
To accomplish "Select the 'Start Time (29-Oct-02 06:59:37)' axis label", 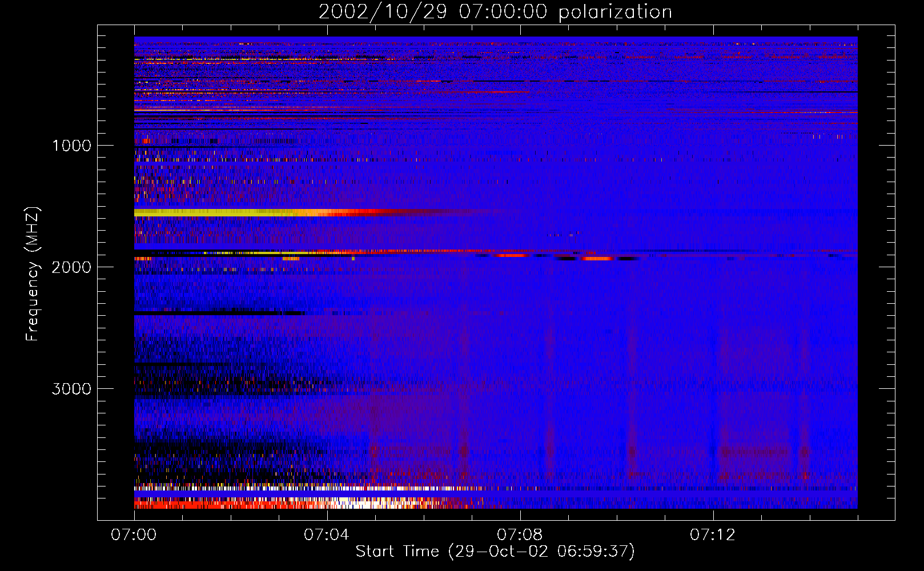I will 495,552.
